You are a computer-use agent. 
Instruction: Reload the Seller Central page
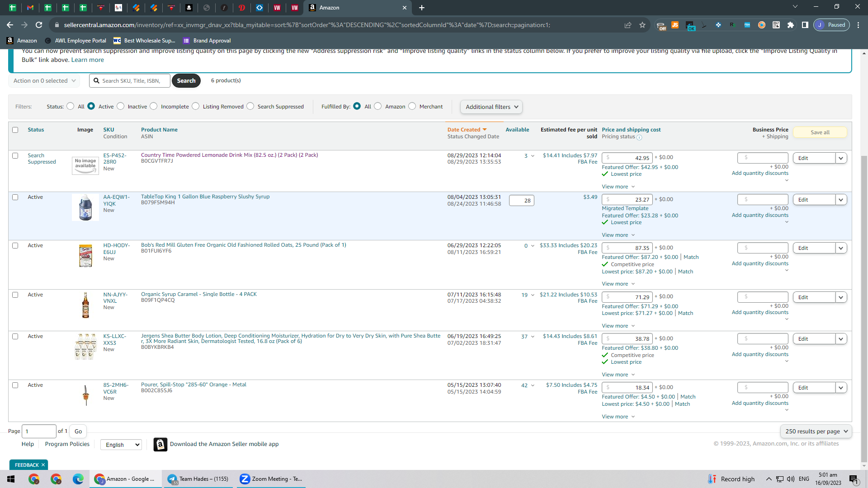pyautogui.click(x=39, y=25)
